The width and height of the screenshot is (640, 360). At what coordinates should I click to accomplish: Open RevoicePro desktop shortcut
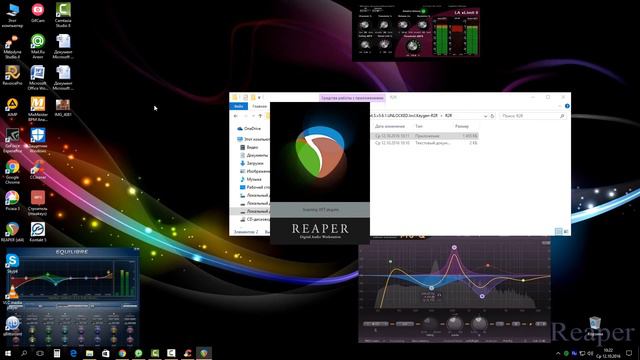pos(12,76)
